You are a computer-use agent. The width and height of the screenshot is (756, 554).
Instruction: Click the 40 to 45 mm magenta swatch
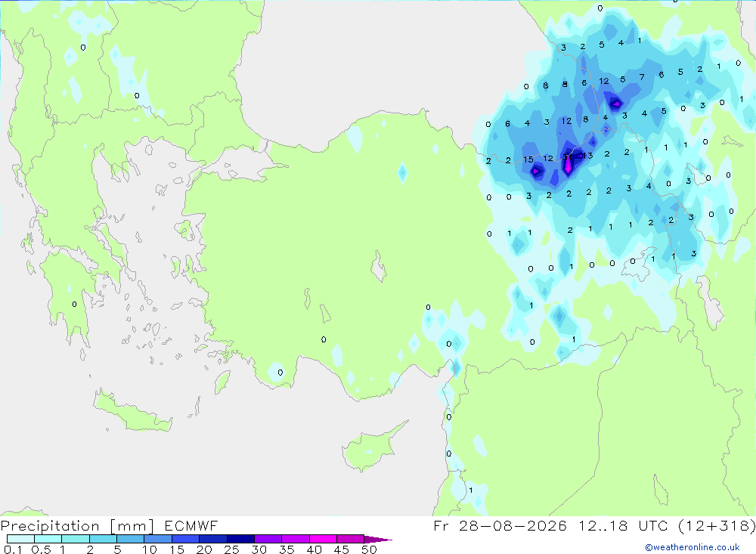(323, 539)
